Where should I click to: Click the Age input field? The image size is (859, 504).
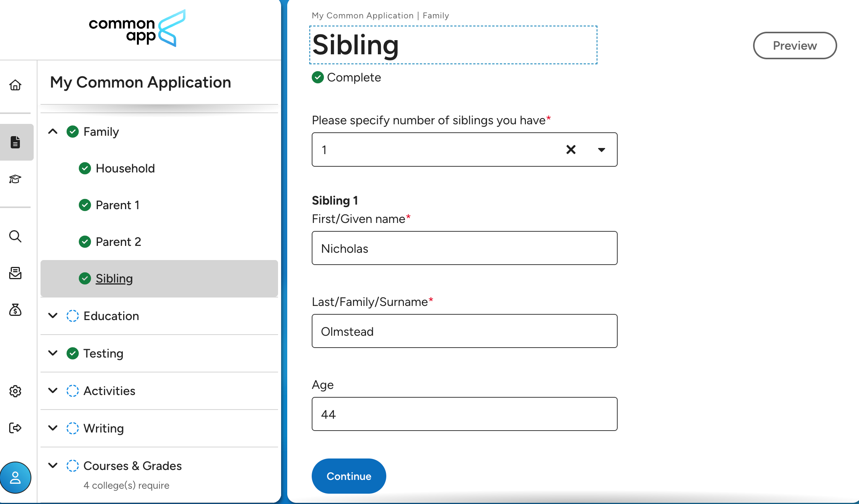[464, 414]
